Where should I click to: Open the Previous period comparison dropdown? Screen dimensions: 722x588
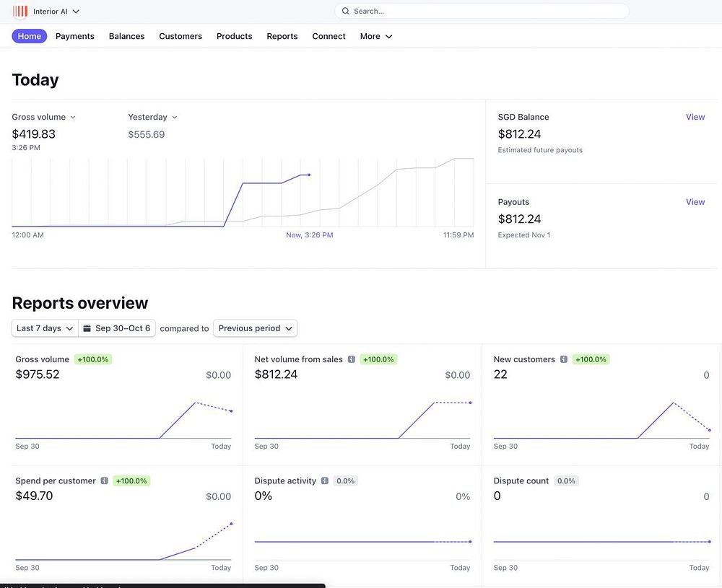tap(255, 328)
